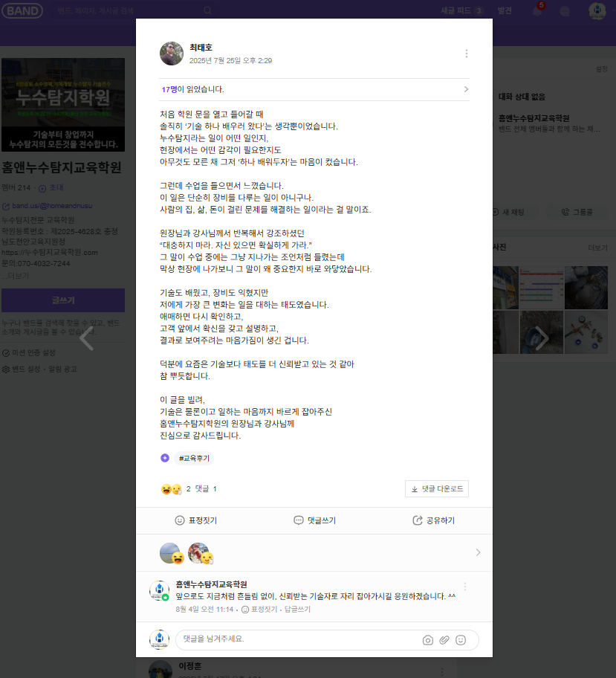Go to the previous post arrow

pyautogui.click(x=86, y=338)
